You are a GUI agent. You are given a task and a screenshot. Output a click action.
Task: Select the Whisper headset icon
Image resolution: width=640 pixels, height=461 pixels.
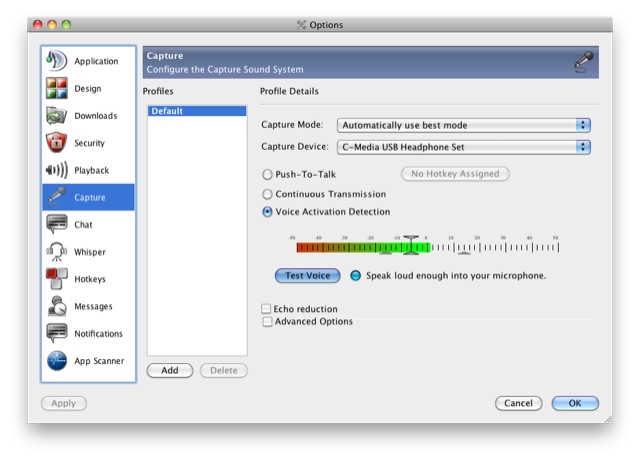click(57, 252)
